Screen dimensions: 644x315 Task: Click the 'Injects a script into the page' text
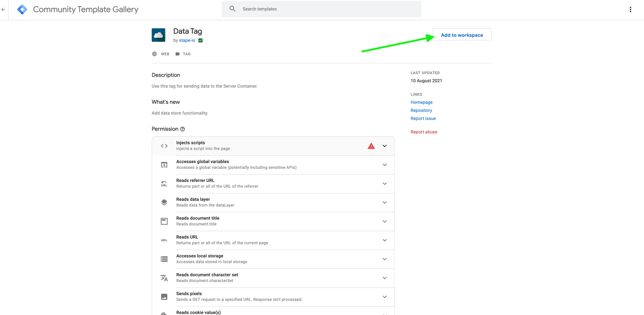coord(203,148)
